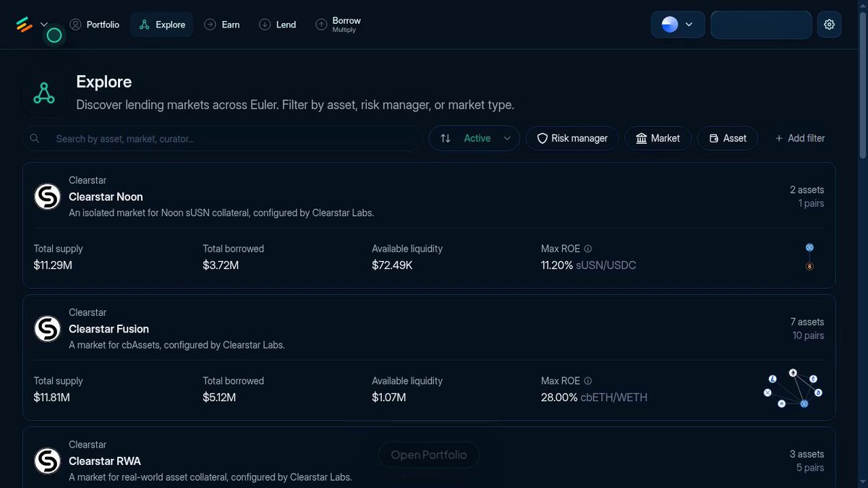Viewport: 868px width, 488px height.
Task: Click the Max ROE info icon in Clearstar Fusion
Action: [x=588, y=381]
